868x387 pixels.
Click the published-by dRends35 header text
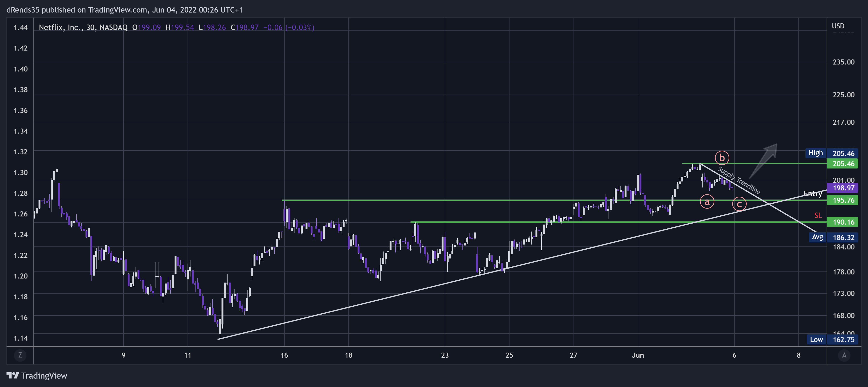click(x=124, y=10)
